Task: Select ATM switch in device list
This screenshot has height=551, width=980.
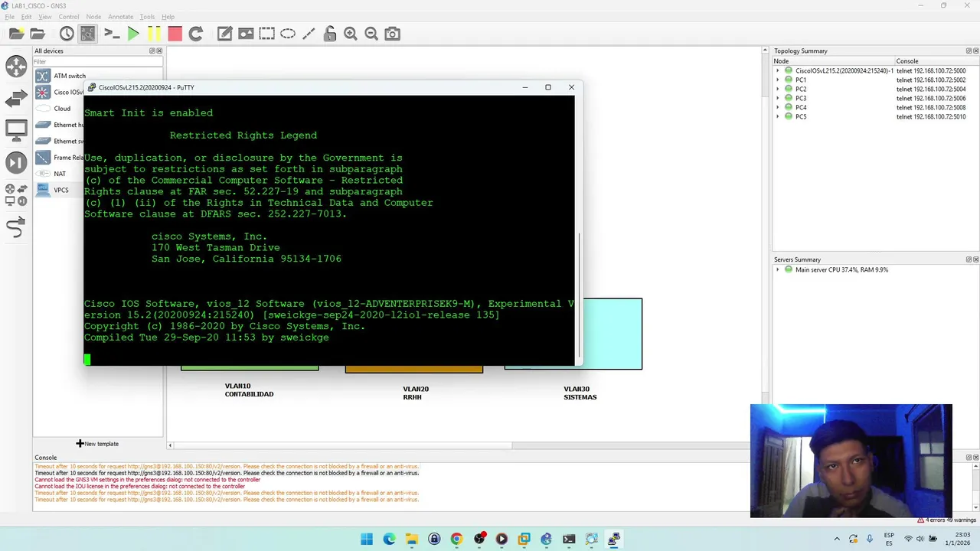Action: point(69,76)
